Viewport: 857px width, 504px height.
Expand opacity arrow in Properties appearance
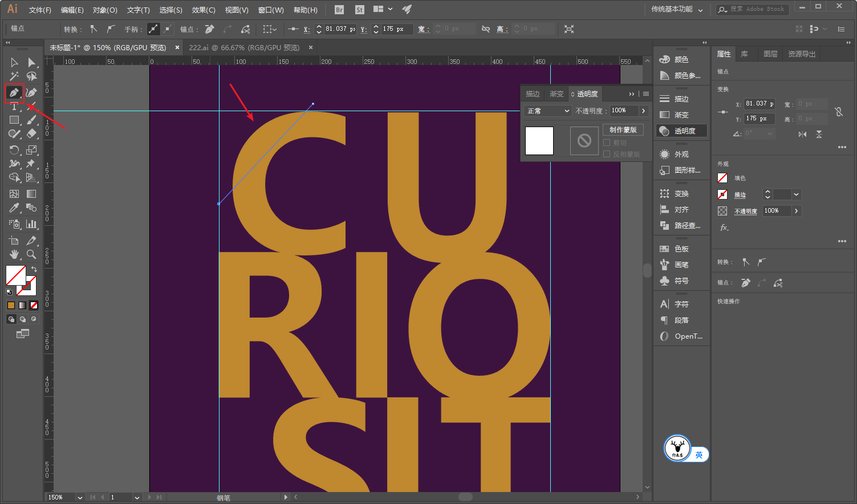797,211
